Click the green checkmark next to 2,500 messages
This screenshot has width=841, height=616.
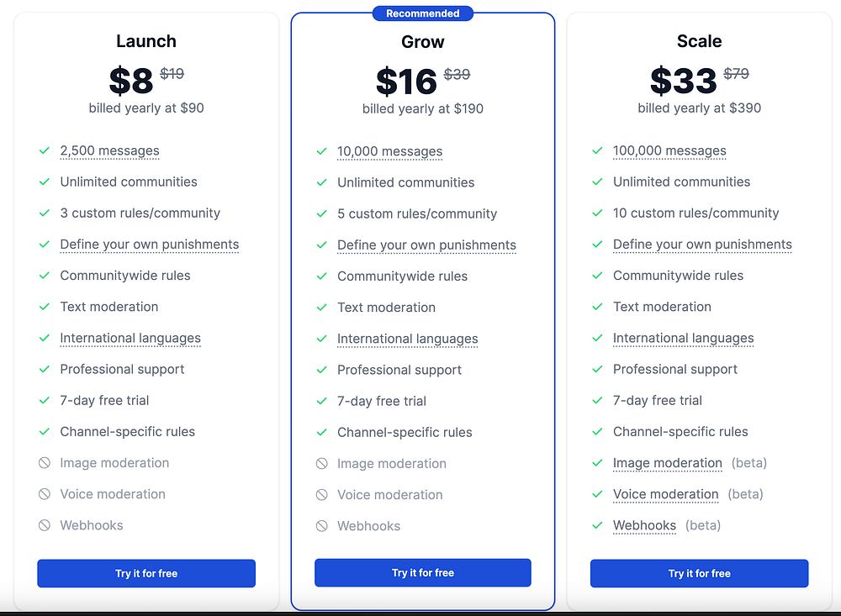[45, 150]
